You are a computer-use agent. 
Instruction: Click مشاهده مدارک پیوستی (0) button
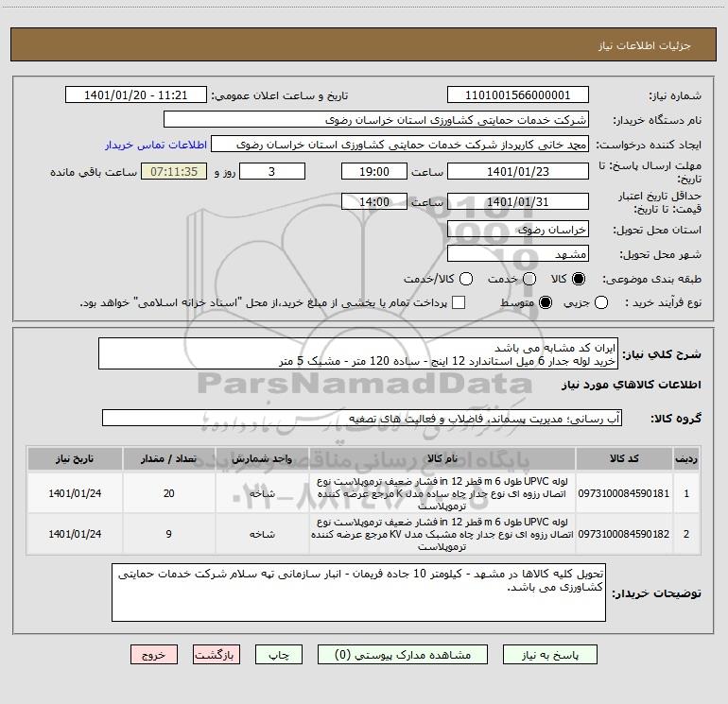pos(403,655)
